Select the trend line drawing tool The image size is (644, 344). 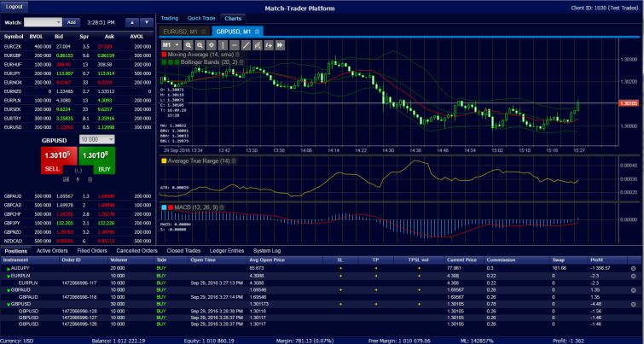246,44
